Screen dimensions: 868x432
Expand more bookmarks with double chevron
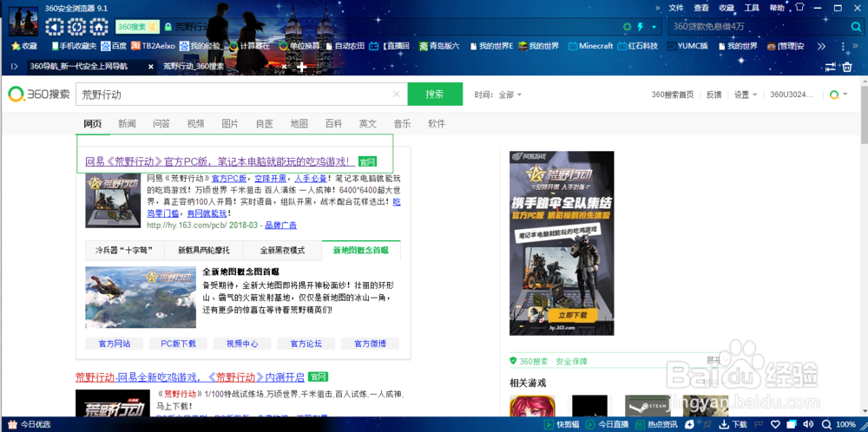tap(821, 46)
